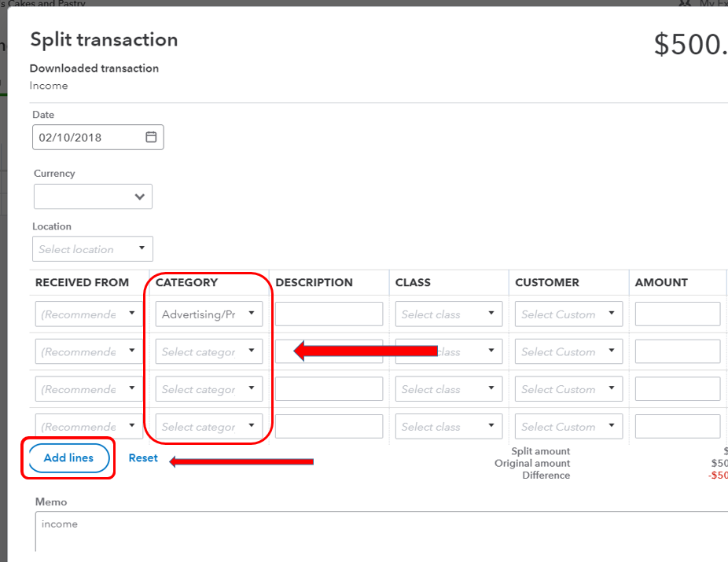Open the Currency dropdown
The width and height of the screenshot is (728, 562).
click(93, 197)
